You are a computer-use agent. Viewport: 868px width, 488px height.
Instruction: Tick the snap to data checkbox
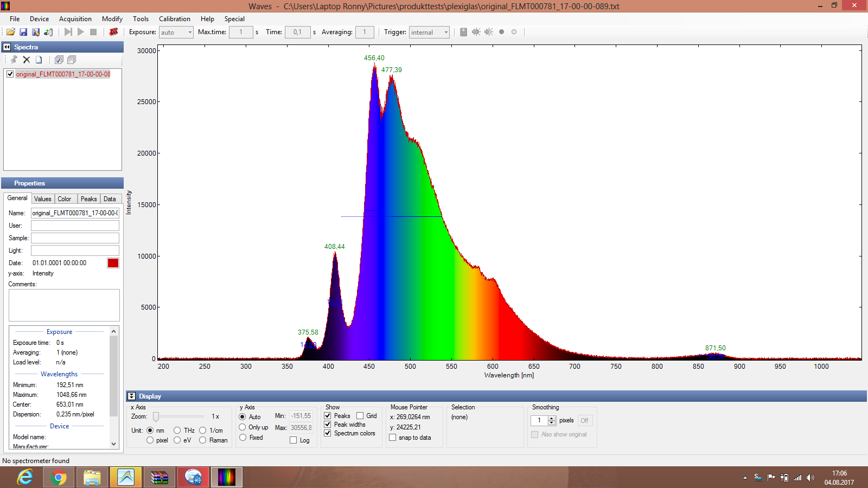click(393, 438)
